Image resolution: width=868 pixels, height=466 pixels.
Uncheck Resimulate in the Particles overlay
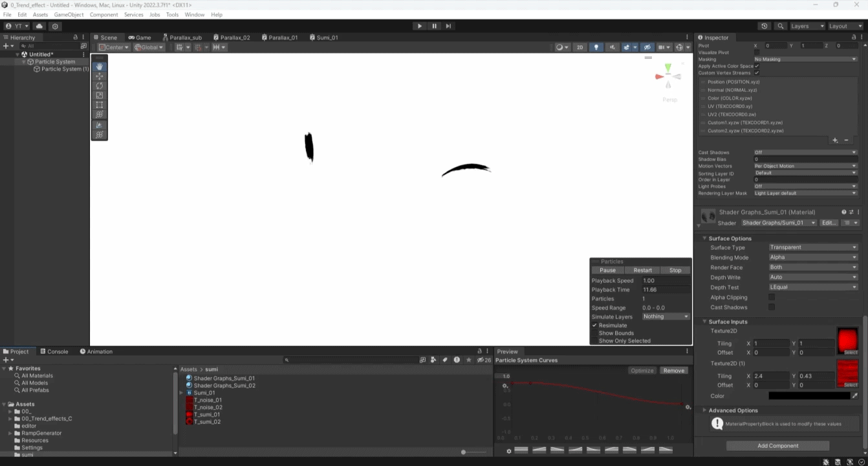pos(596,325)
